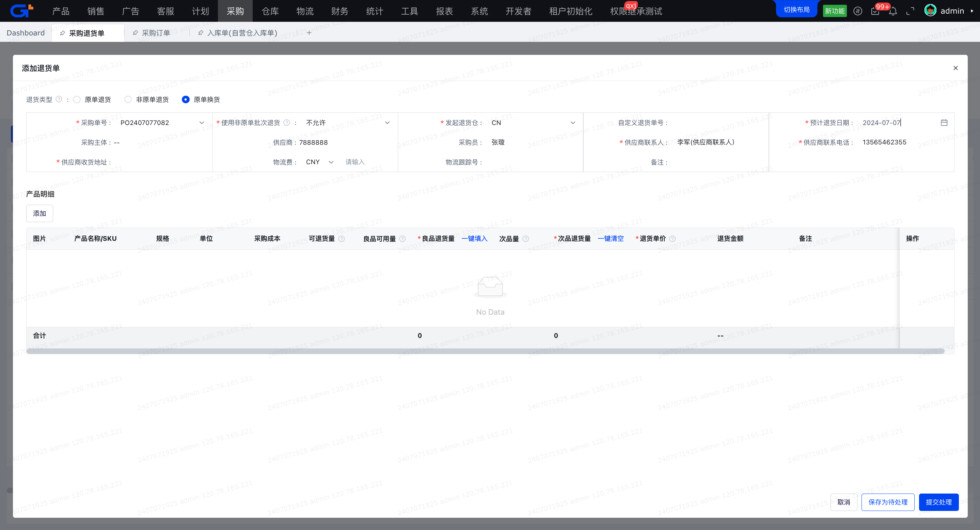This screenshot has height=530, width=980.
Task: Switch to 入库单(自营仓入库单) tab
Action: [242, 33]
